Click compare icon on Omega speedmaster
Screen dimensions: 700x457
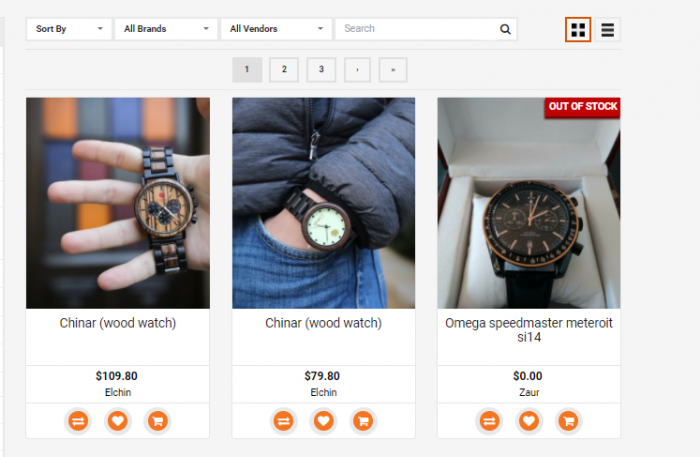(x=490, y=421)
